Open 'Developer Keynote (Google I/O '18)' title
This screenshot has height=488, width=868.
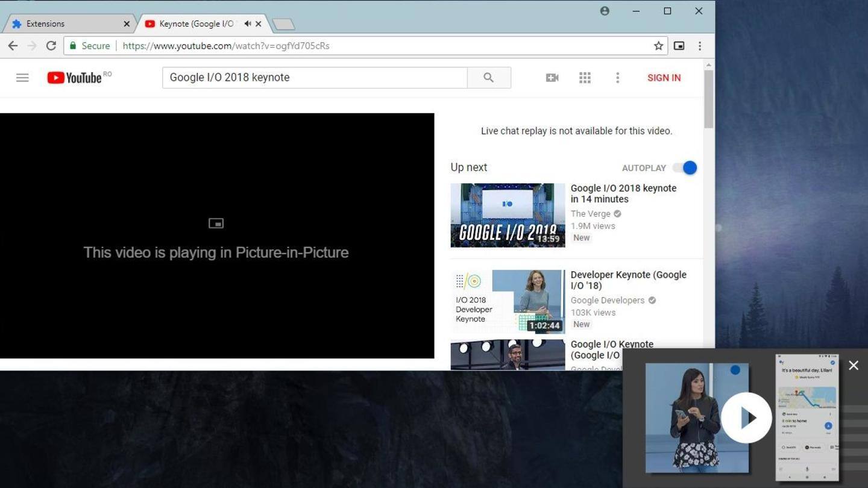[x=629, y=280]
